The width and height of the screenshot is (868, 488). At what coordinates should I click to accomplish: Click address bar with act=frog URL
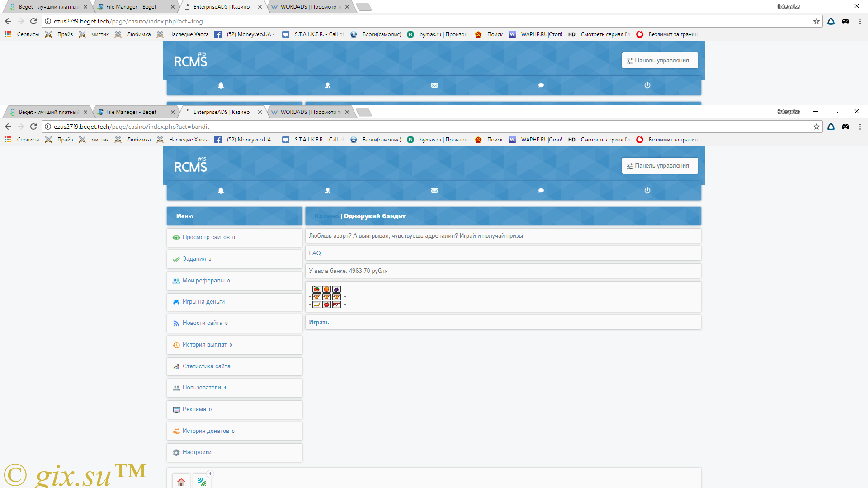point(432,21)
